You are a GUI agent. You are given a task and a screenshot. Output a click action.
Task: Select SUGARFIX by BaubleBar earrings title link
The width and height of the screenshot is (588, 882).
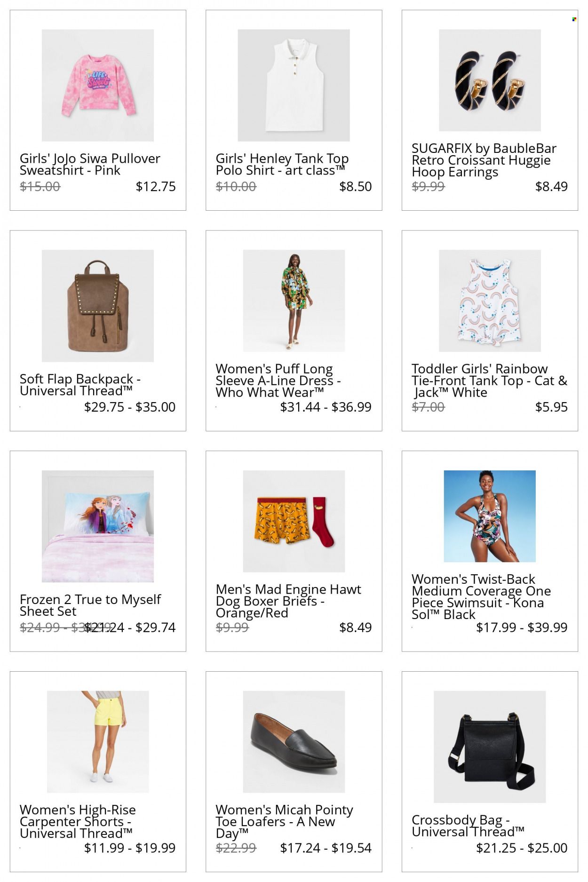pyautogui.click(x=484, y=160)
